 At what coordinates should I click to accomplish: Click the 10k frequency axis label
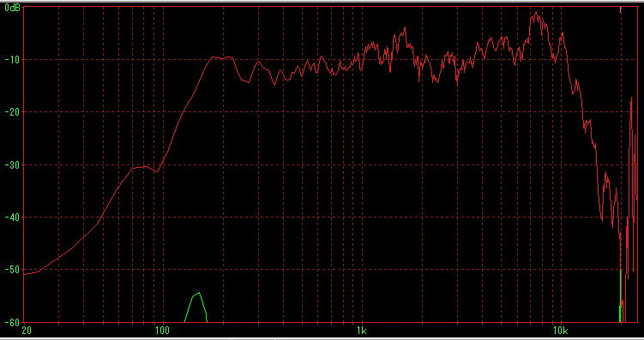561,331
